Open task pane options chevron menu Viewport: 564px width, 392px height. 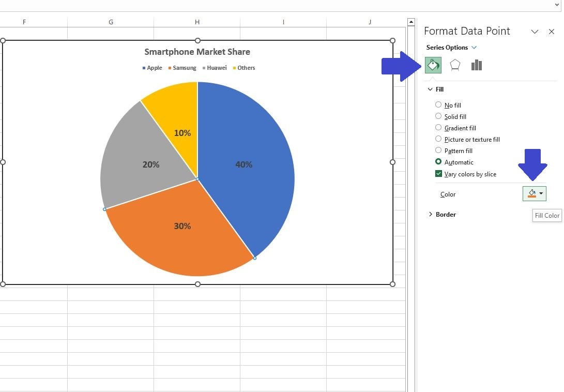point(535,32)
